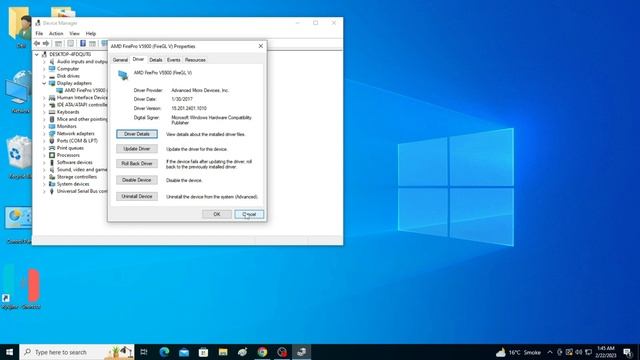This screenshot has height=360, width=640.
Task: Click the Storage controllers icon in the tree
Action: [x=52, y=177]
